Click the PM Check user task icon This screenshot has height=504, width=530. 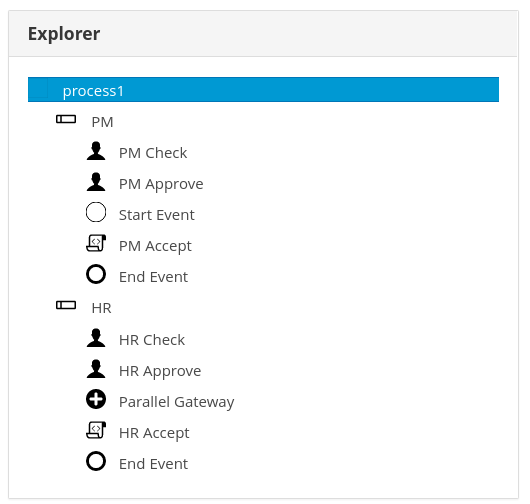point(96,151)
